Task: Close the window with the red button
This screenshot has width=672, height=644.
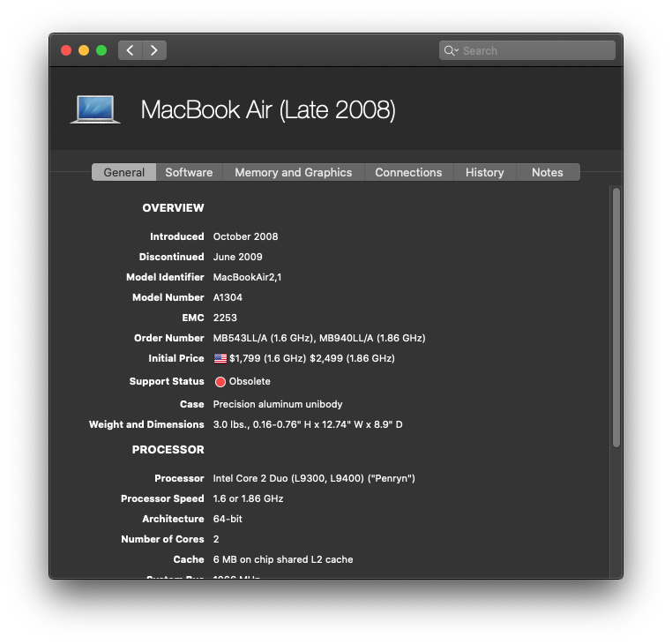Action: pyautogui.click(x=66, y=50)
